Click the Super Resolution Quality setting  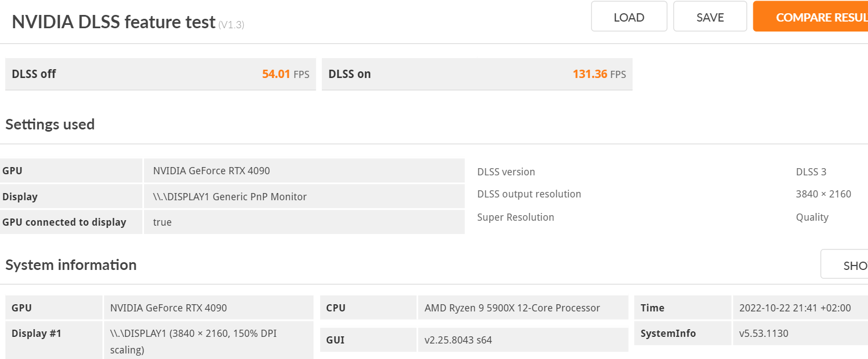(x=812, y=217)
